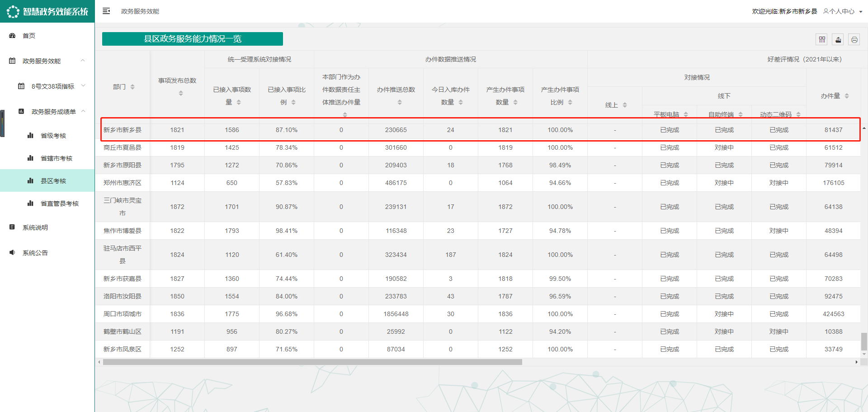Open the 个人中心 dropdown arrow
The image size is (868, 412).
(860, 12)
